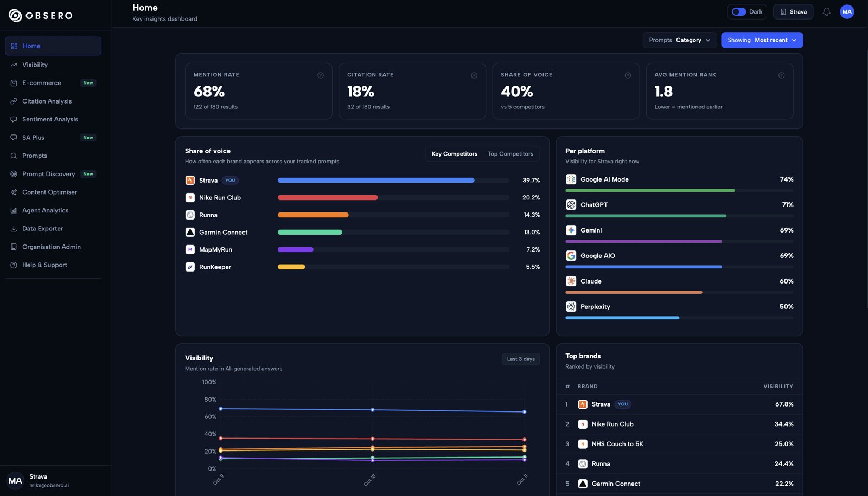Viewport: 868px width, 496px height.
Task: Click the Oct 10 Strava point on Visibility chart
Action: [x=372, y=410]
